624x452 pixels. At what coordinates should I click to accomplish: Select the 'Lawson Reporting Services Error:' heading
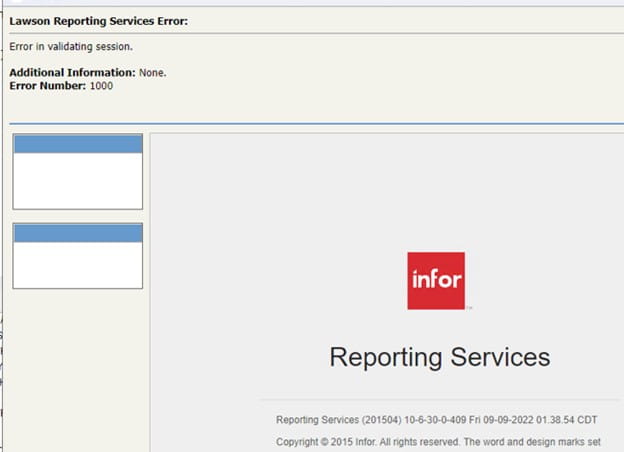coord(99,21)
